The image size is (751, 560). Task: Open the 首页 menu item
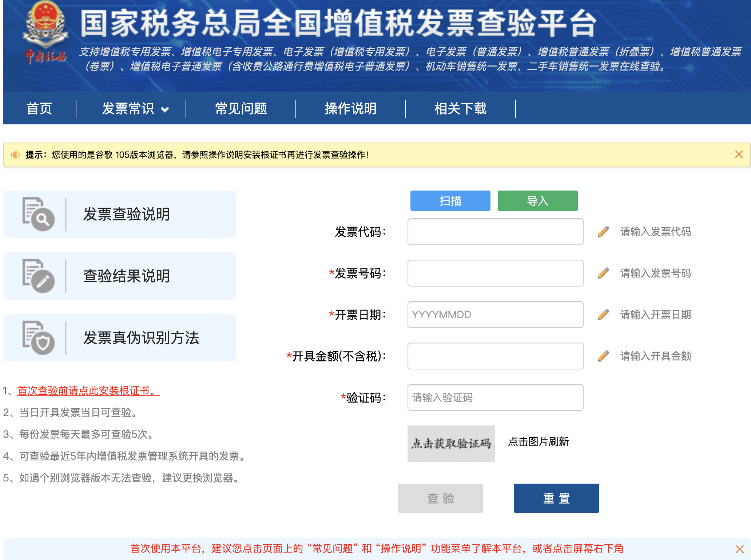[39, 108]
